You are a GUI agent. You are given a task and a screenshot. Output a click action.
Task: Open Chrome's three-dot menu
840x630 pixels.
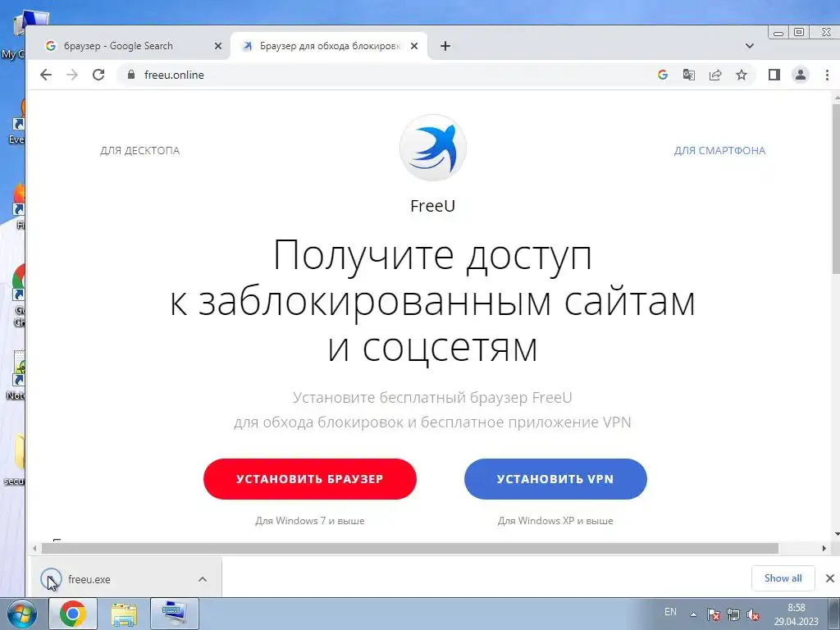pyautogui.click(x=827, y=75)
